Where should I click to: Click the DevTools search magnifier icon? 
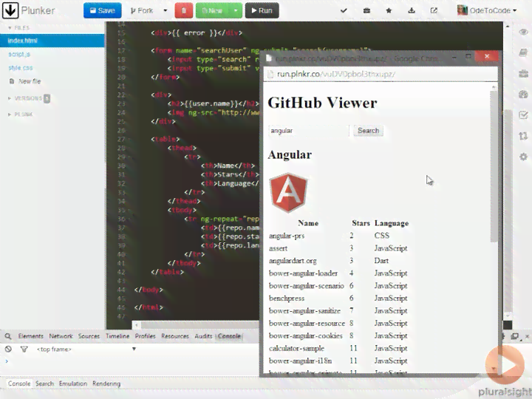[8, 336]
